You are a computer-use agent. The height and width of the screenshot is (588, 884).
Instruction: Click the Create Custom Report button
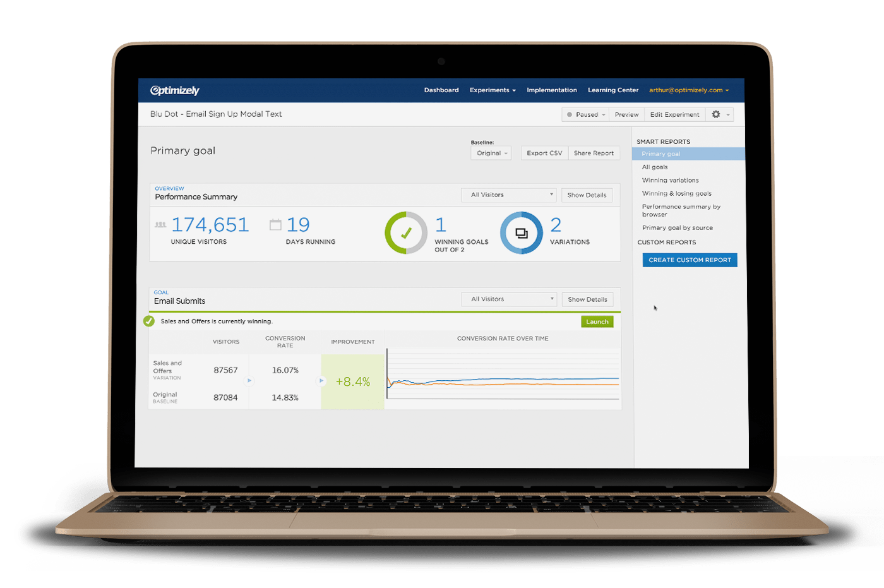(x=690, y=260)
